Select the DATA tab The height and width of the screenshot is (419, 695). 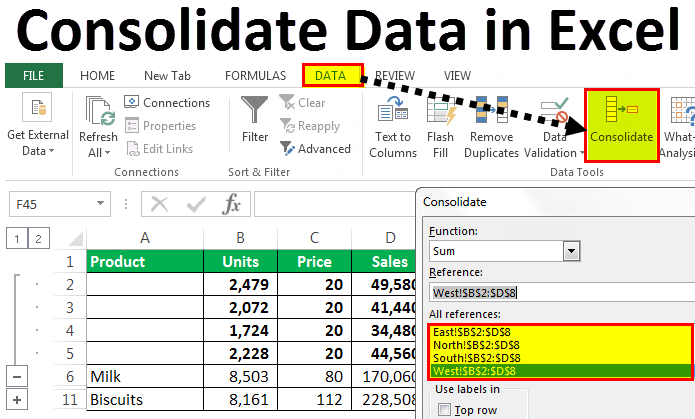(333, 75)
